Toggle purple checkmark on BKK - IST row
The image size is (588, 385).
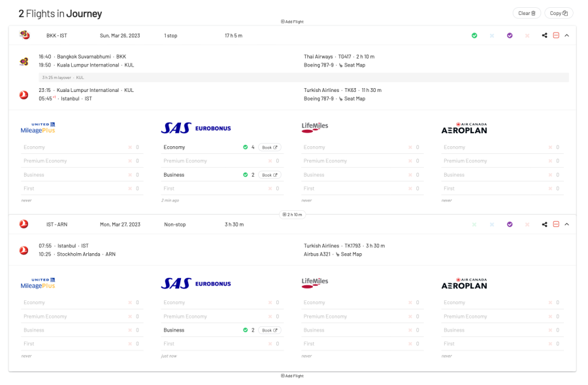tap(510, 35)
